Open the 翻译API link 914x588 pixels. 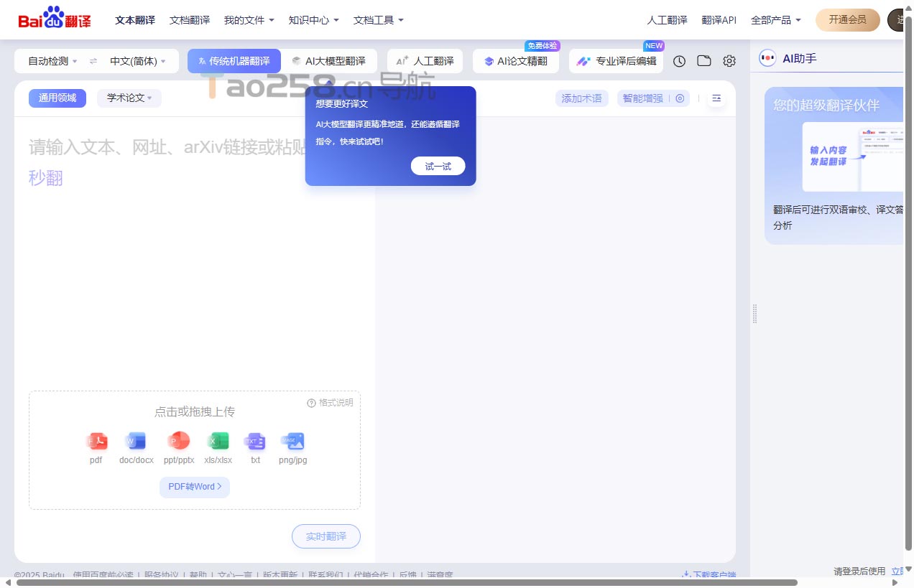(x=719, y=20)
